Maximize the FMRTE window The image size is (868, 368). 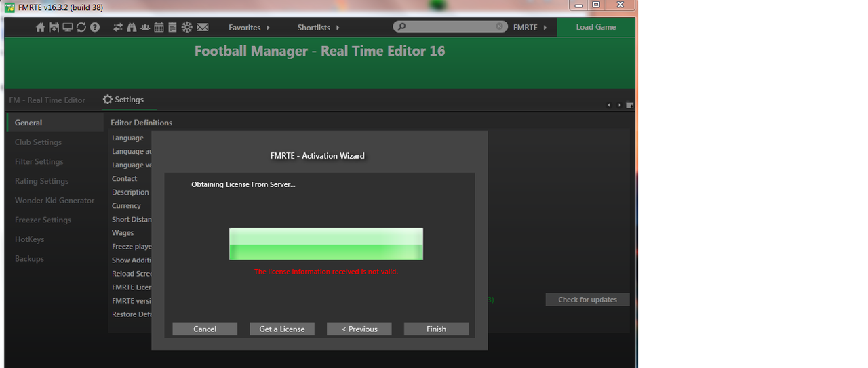[596, 5]
